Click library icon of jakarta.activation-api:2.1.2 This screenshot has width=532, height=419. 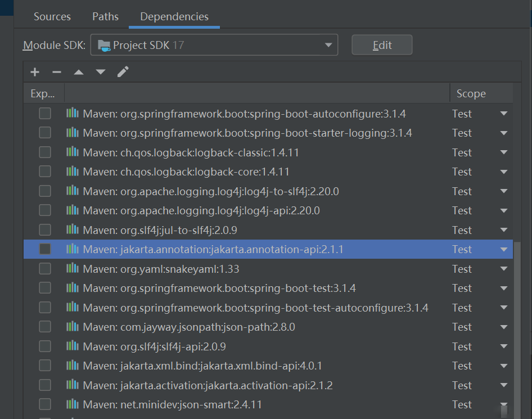[73, 384]
